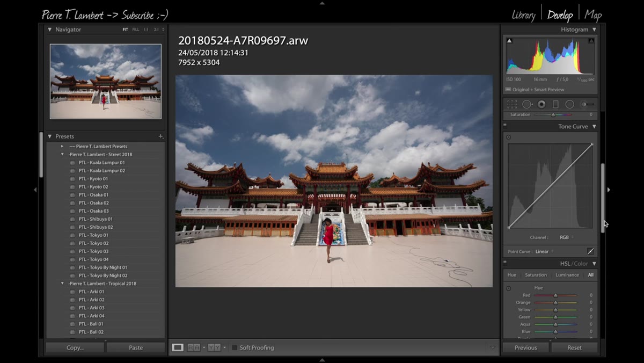Click the point curve edit icon
The width and height of the screenshot is (644, 363).
tap(590, 251)
